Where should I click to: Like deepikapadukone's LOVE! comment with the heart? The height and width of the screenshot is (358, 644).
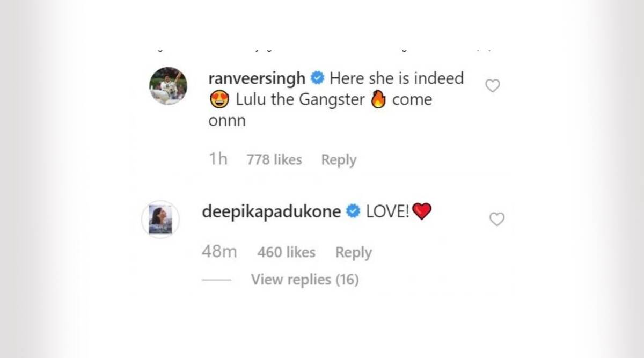point(497,219)
